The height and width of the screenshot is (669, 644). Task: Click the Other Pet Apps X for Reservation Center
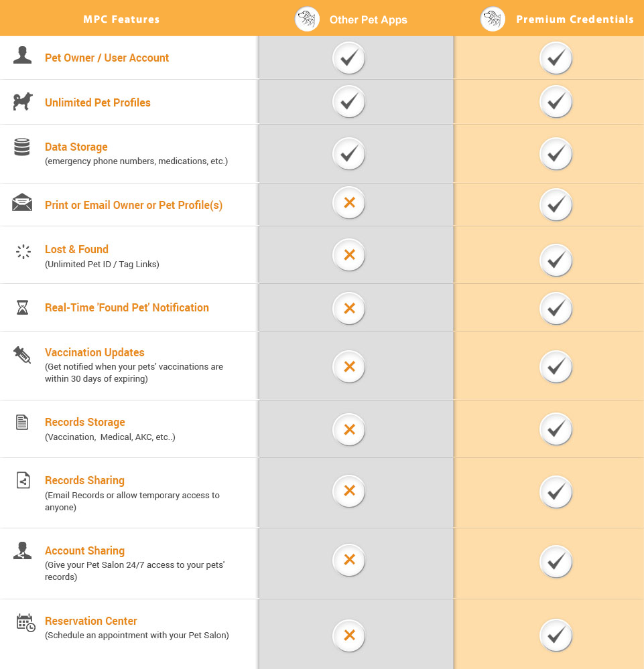point(348,635)
